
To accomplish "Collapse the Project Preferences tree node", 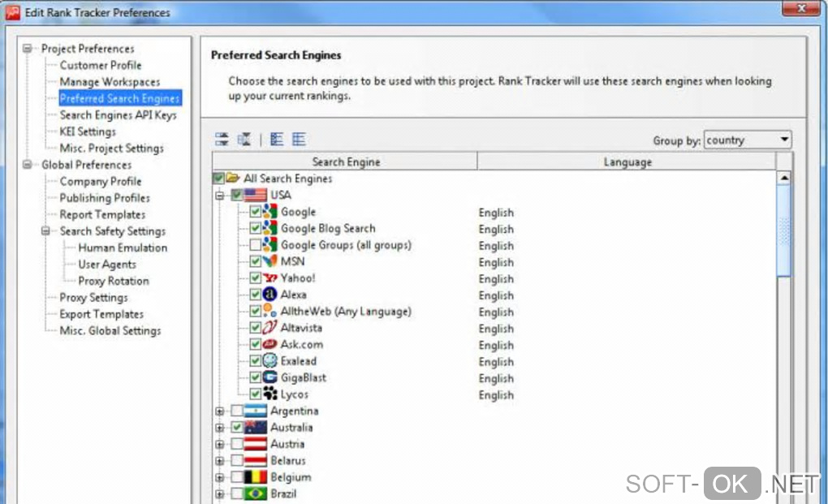I will click(x=28, y=49).
